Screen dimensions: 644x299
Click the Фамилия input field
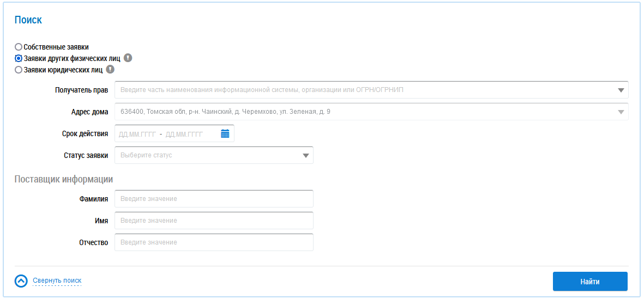(214, 199)
